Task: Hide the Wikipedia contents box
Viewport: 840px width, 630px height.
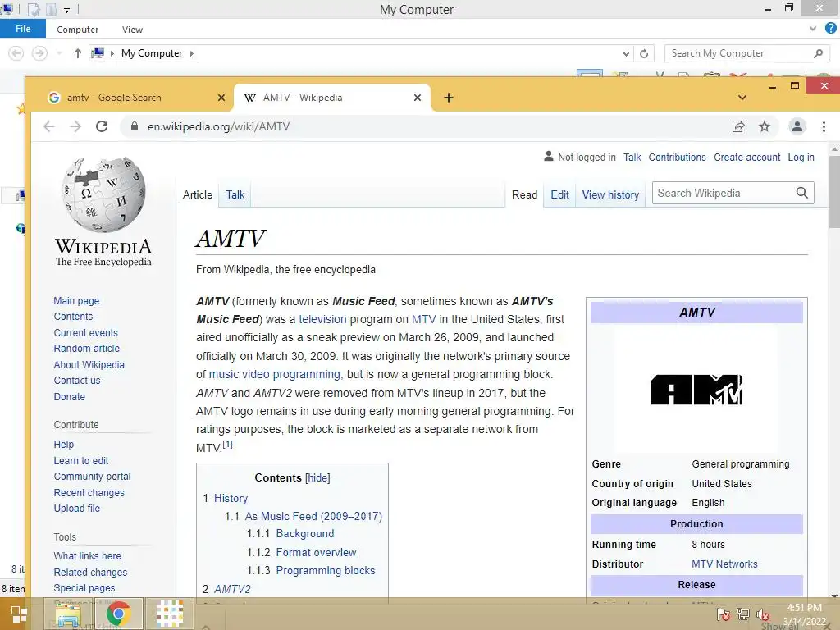Action: (317, 478)
